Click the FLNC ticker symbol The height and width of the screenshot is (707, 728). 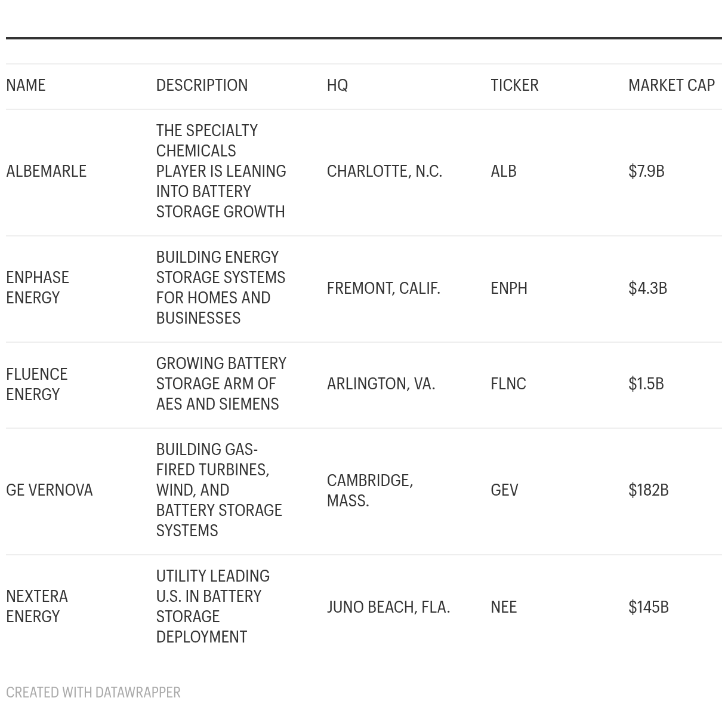(x=508, y=383)
